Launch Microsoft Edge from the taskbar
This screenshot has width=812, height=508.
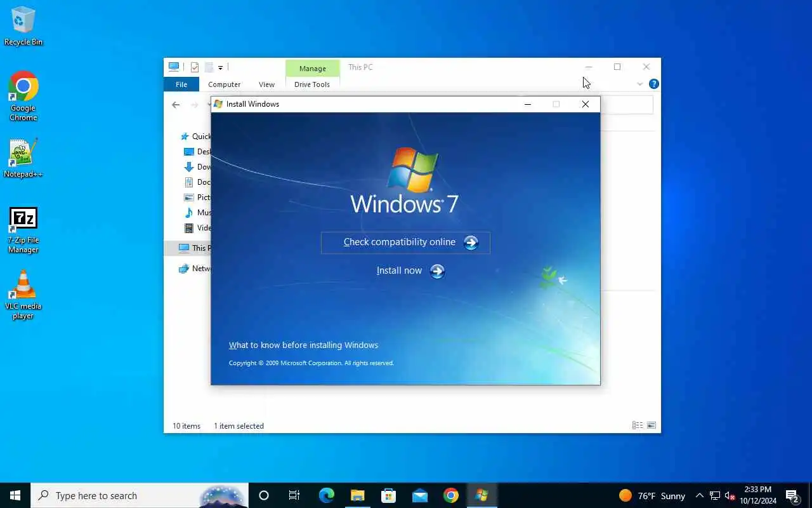tap(326, 495)
